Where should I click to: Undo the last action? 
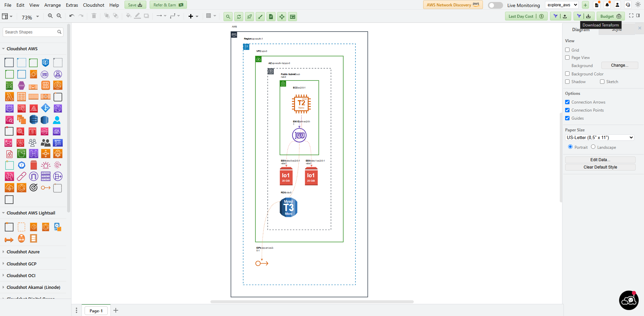[x=72, y=16]
